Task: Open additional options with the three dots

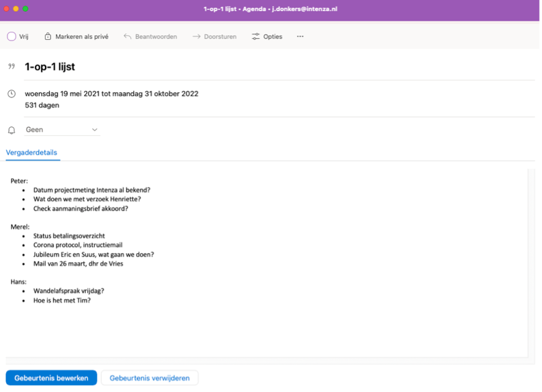Action: 300,36
